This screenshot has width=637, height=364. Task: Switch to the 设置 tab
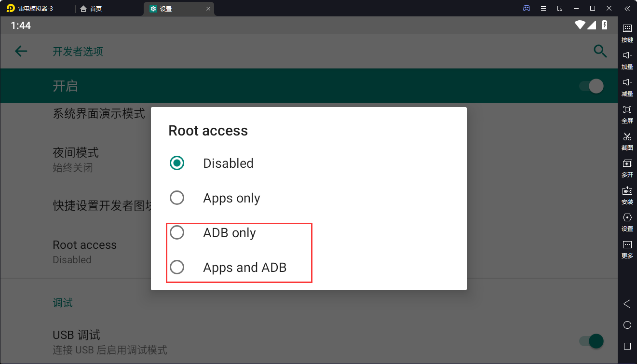pyautogui.click(x=178, y=9)
